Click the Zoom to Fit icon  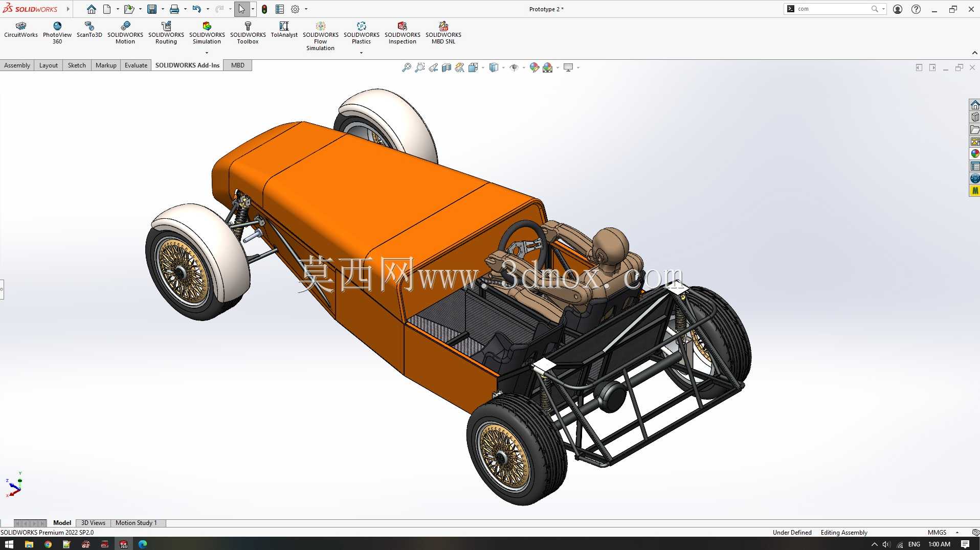click(407, 67)
